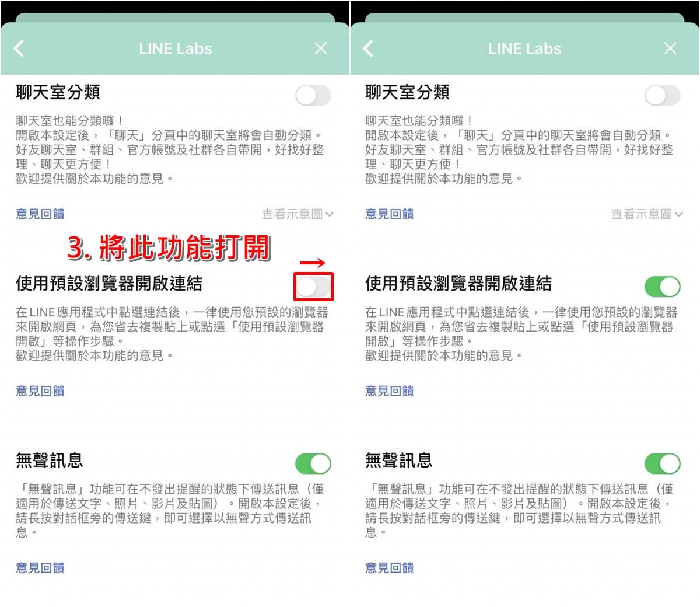
Task: Click 在LINE應用程式中點選連結後 description, left screen
Action: (x=172, y=334)
